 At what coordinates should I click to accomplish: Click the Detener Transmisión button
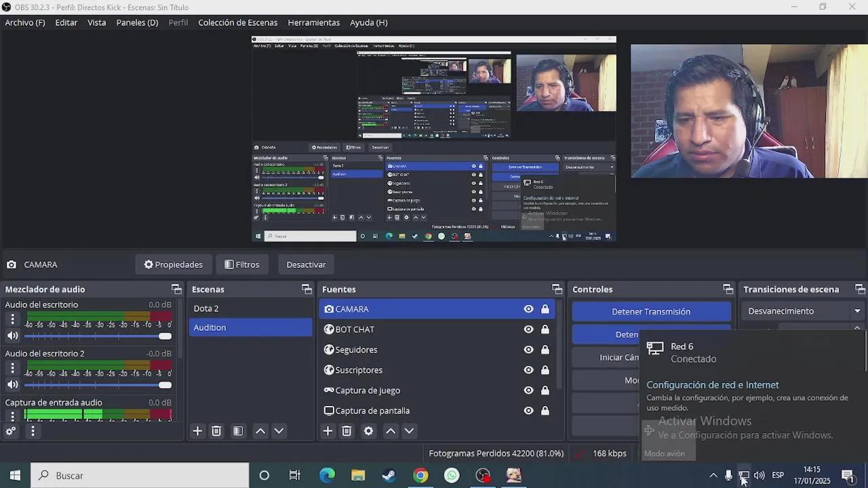(x=651, y=312)
